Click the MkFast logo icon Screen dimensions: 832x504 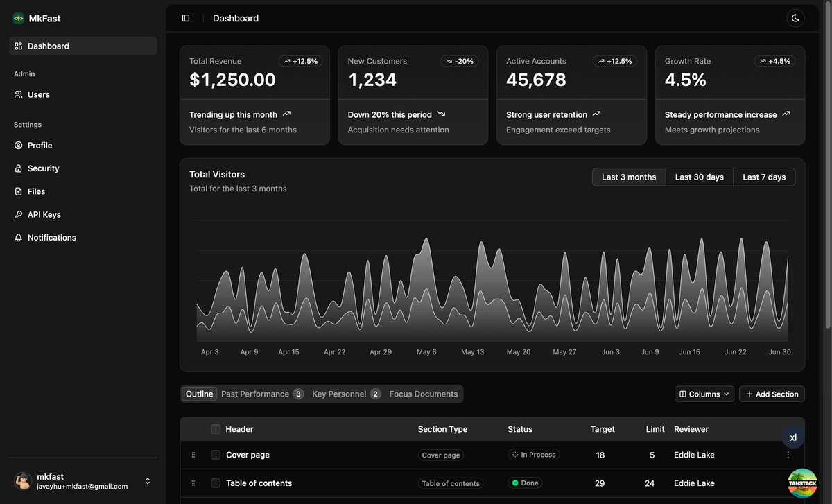click(18, 19)
